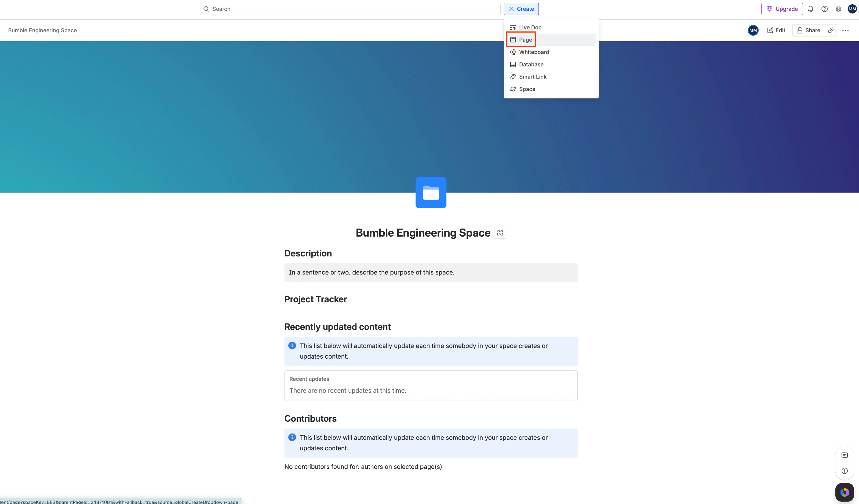Viewport: 859px width, 504px height.
Task: Choose Page in the Create menu
Action: pos(551,40)
